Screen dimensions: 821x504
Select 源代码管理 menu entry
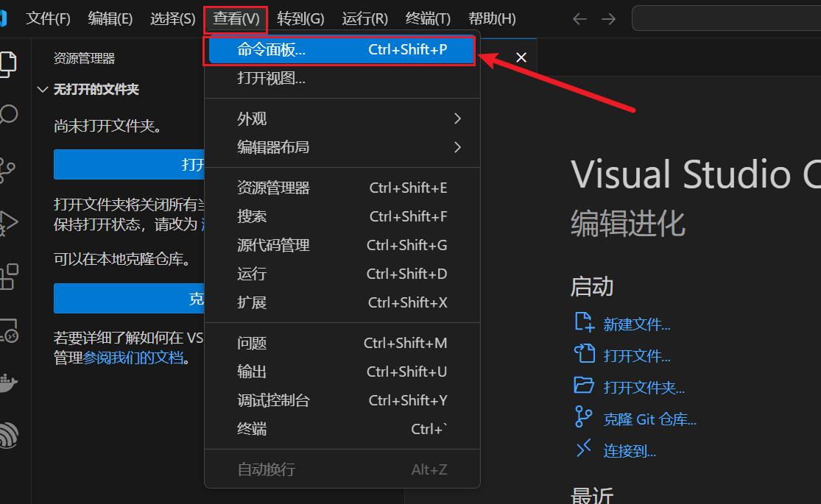[342, 246]
